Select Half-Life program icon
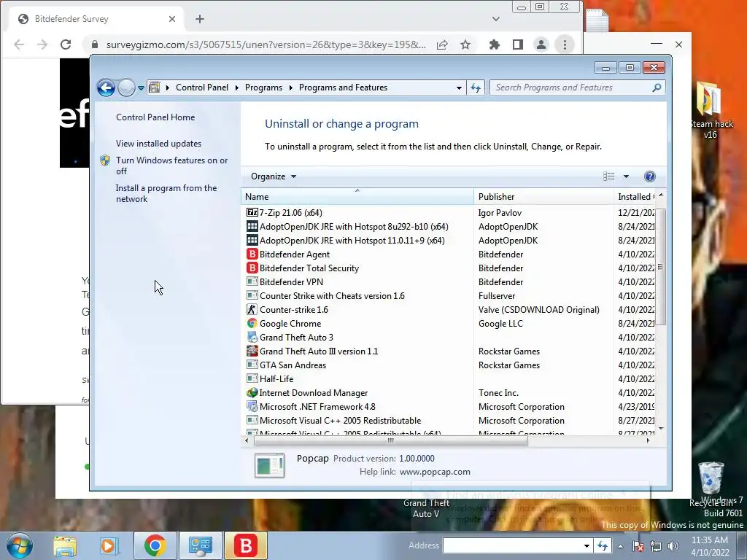Viewport: 747px width, 560px height. click(x=252, y=378)
